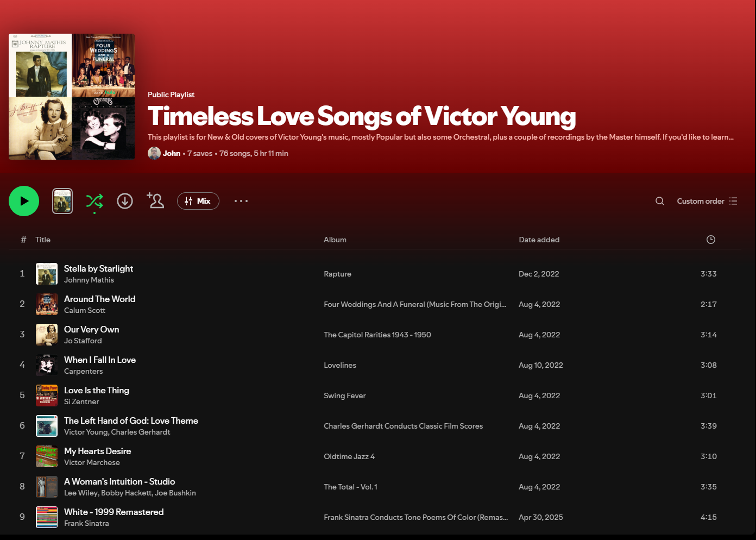
Task: Open the playlist cover art collage
Action: point(72,97)
